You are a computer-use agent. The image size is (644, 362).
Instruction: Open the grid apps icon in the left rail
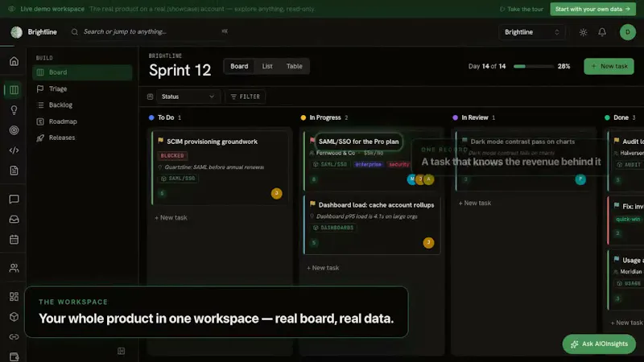point(14,296)
